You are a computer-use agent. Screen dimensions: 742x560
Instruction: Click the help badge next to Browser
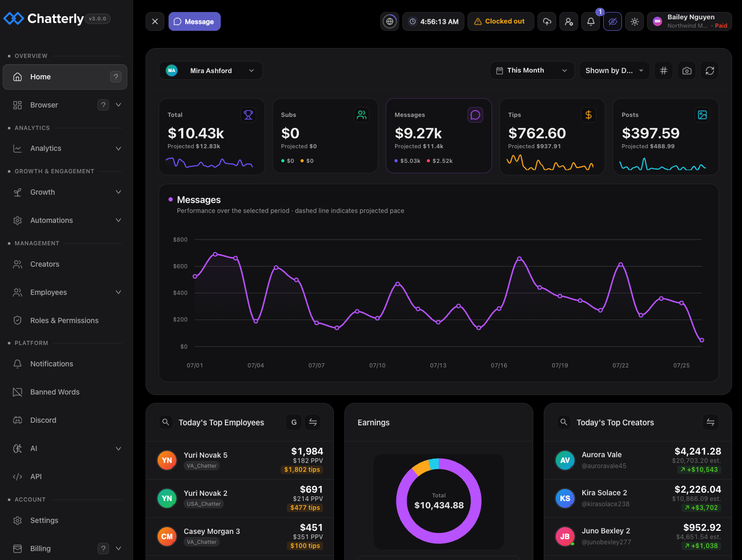pos(103,105)
